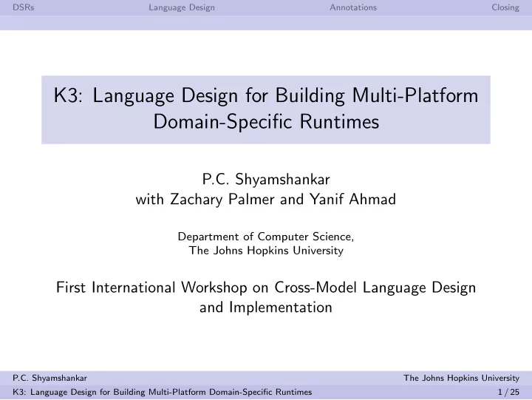Click the slide counter 1 / 25

(x=508, y=392)
